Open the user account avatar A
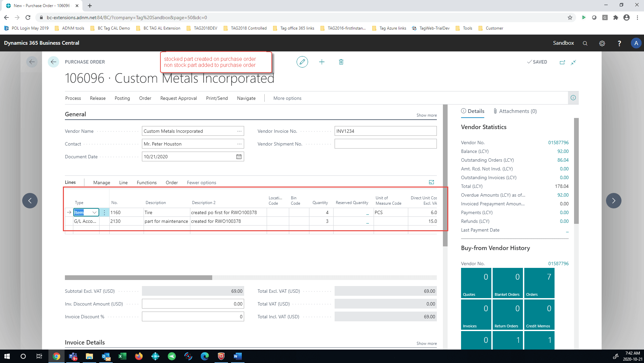644x363 pixels. 636,43
